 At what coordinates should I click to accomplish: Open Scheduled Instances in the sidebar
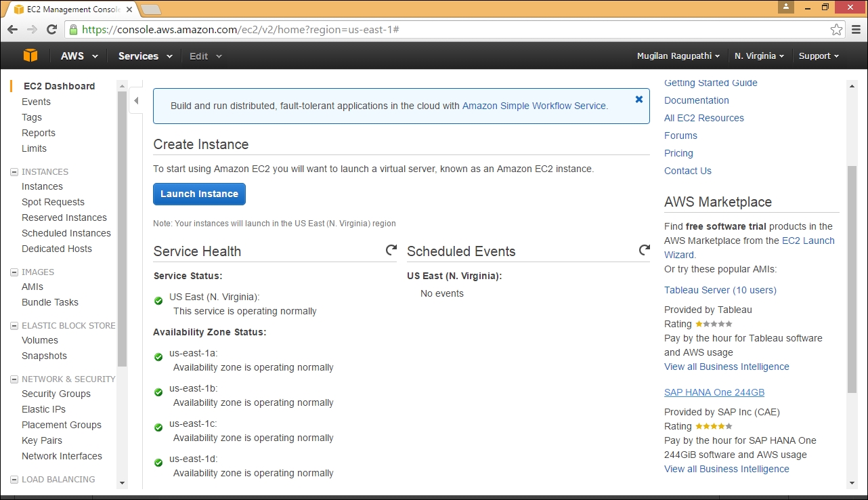pyautogui.click(x=66, y=233)
